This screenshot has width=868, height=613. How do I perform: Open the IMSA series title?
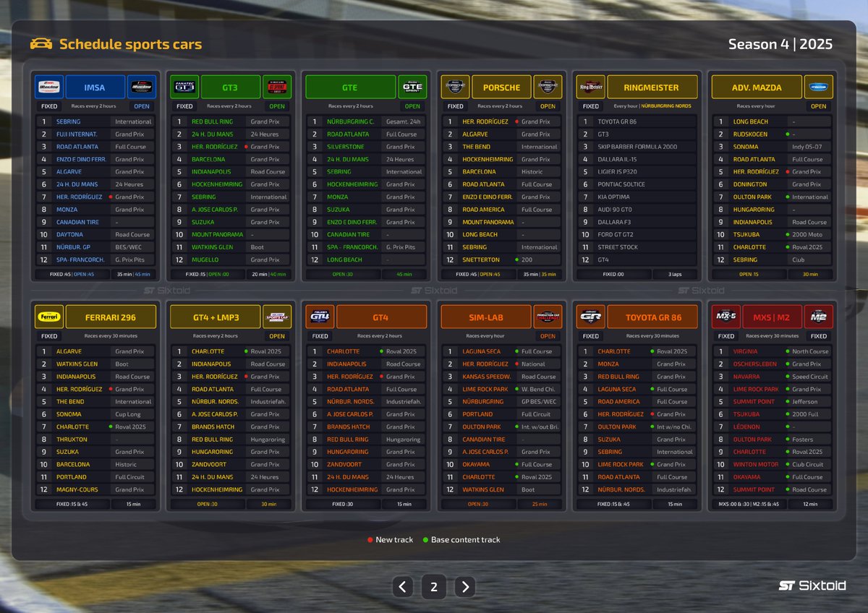(x=95, y=87)
